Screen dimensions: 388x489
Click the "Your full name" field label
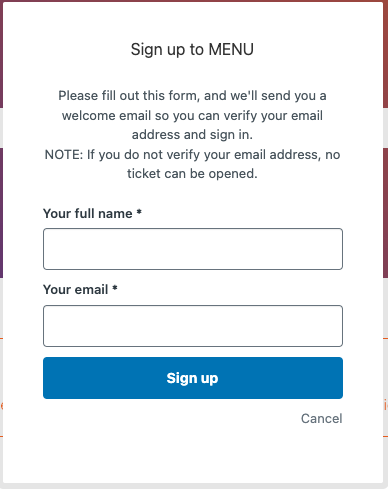[88, 213]
